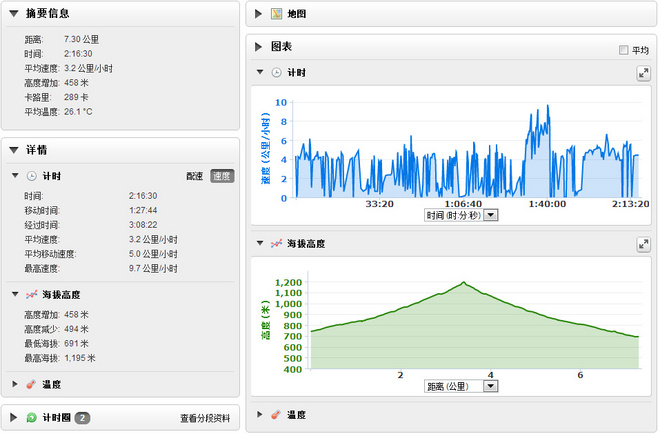Click the elevation icon in 海拔高度 chart header
660x434 pixels.
276,244
